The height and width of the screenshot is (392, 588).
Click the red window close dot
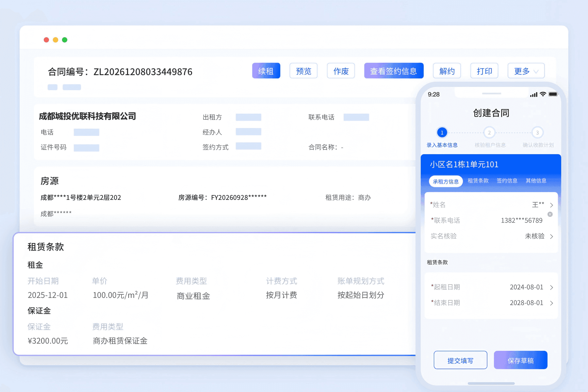coord(46,40)
